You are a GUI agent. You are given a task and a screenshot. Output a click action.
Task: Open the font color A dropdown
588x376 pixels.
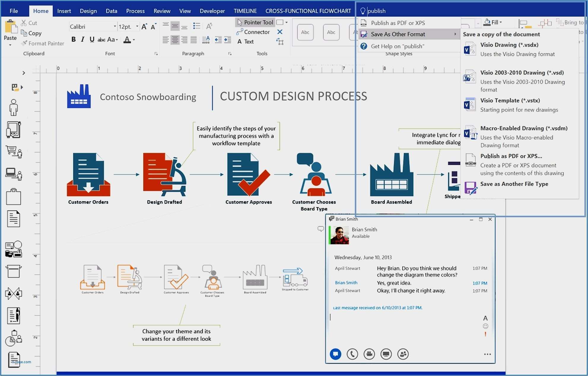tap(134, 40)
